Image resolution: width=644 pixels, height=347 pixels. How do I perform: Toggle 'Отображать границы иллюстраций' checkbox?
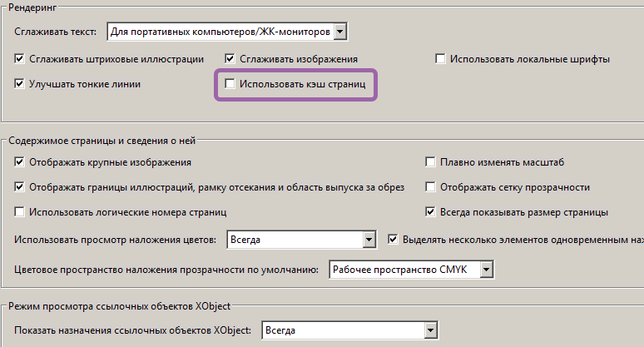point(21,187)
